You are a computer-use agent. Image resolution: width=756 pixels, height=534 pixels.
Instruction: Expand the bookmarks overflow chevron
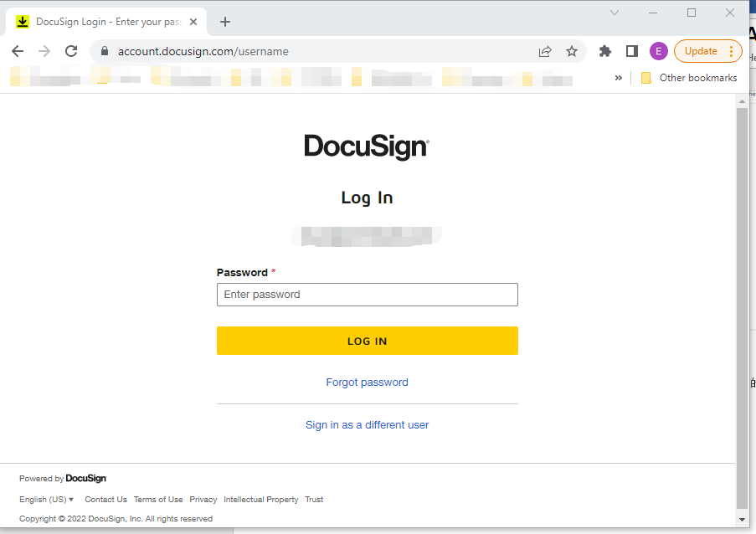619,77
